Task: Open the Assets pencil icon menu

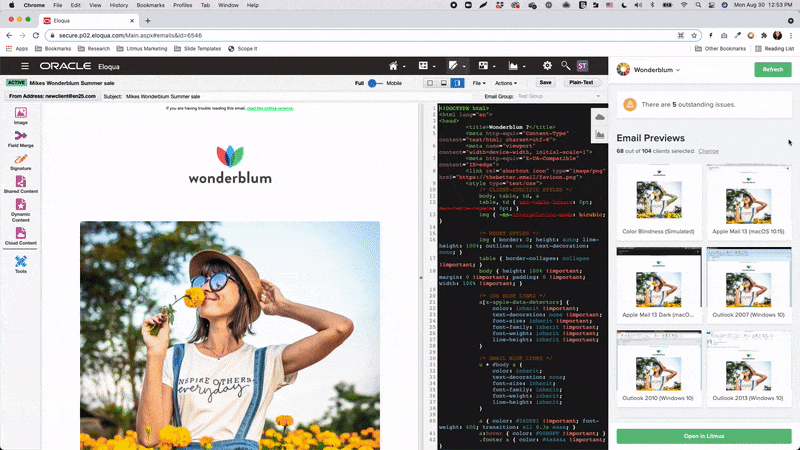Action: point(453,65)
